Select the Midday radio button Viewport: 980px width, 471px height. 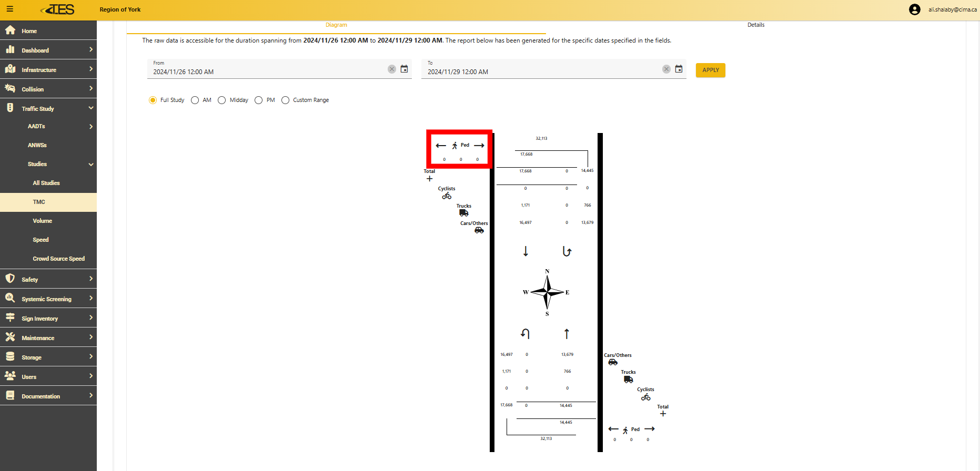222,100
